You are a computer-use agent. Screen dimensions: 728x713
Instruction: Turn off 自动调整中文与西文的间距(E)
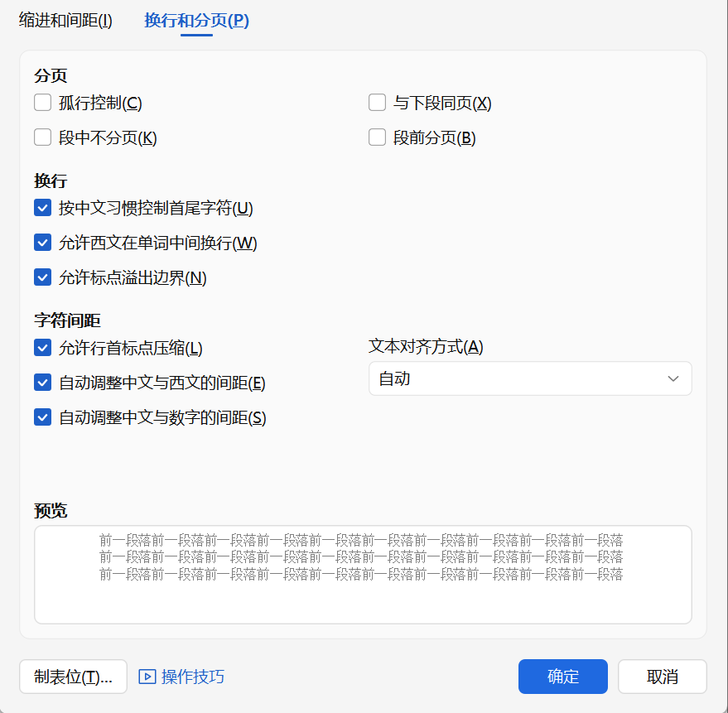(42, 383)
